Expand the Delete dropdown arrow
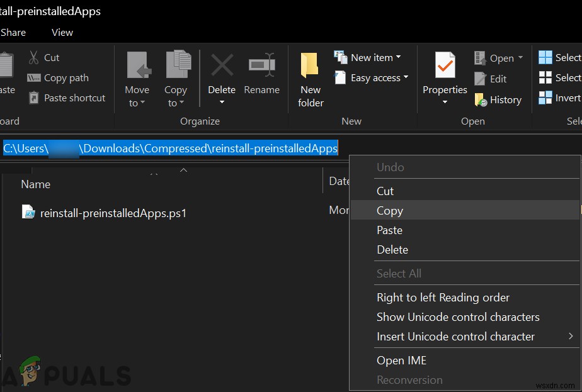This screenshot has width=582, height=392. (222, 102)
